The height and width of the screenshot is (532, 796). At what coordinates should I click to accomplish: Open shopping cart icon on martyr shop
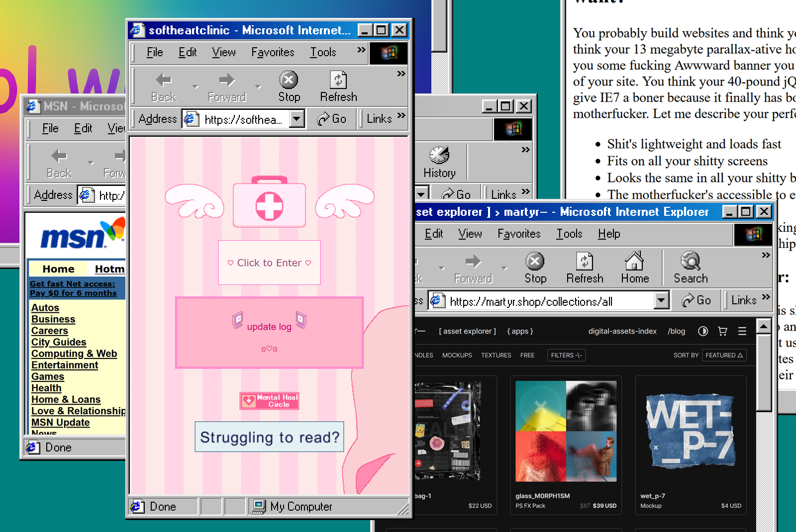click(x=722, y=331)
